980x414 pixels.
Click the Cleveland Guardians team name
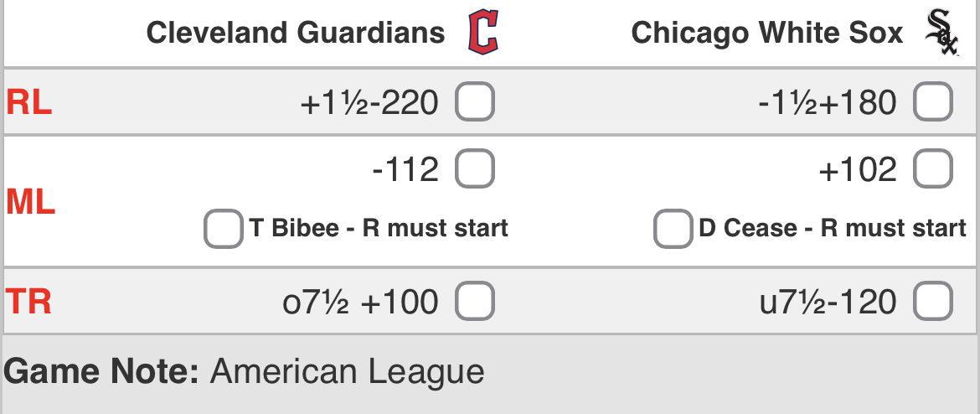(296, 34)
